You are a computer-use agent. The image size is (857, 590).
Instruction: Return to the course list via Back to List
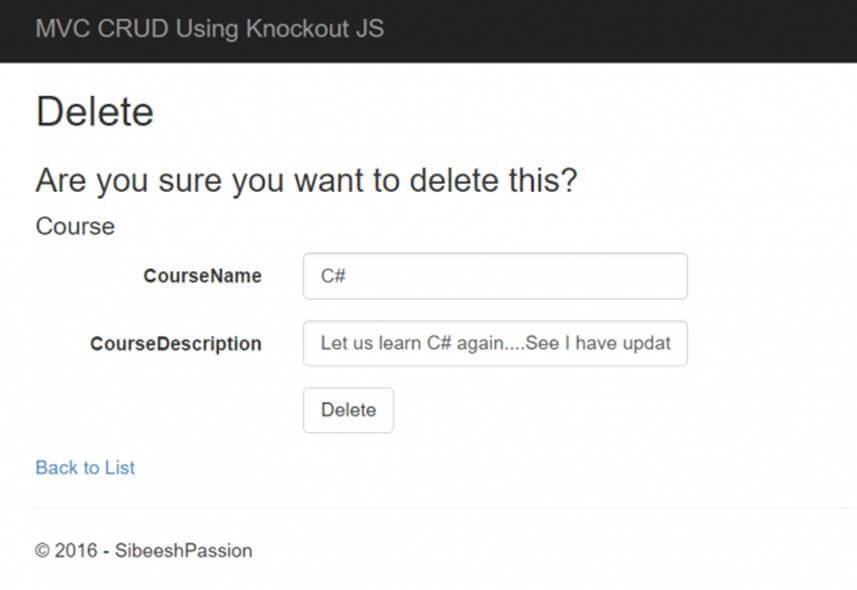(x=84, y=467)
